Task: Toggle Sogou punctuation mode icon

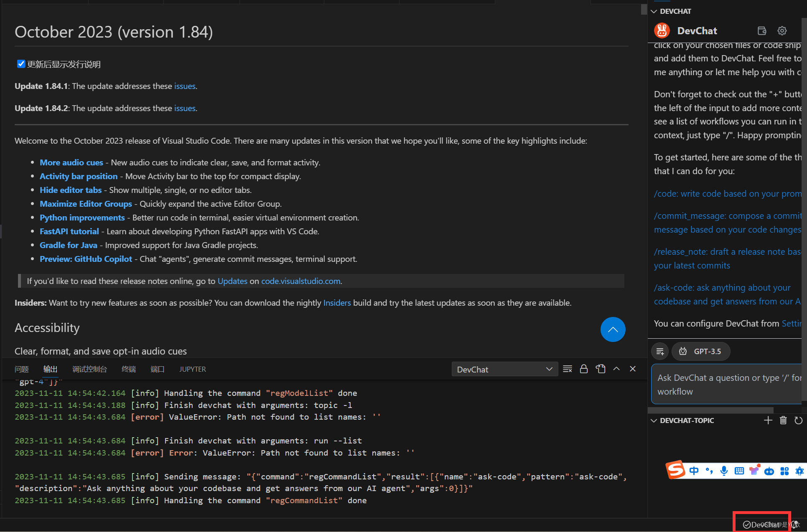Action: pyautogui.click(x=709, y=471)
